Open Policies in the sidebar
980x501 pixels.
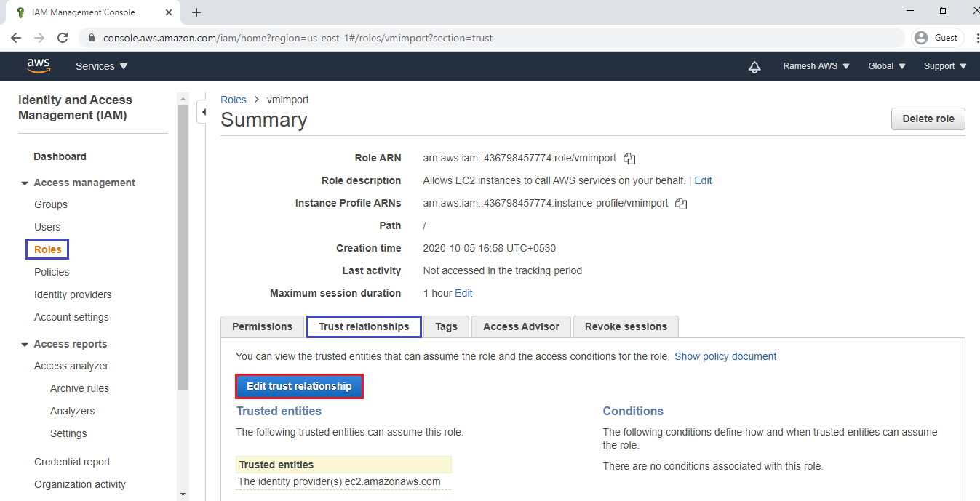coord(52,272)
